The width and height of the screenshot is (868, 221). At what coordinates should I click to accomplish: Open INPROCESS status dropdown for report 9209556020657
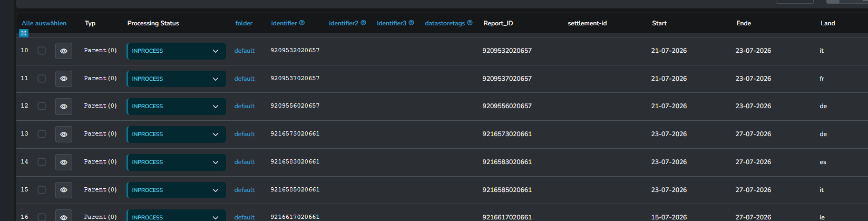pyautogui.click(x=177, y=106)
